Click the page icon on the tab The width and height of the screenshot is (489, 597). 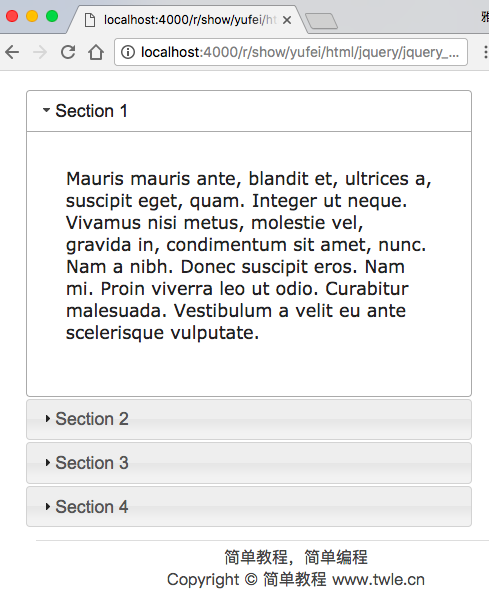pyautogui.click(x=90, y=20)
